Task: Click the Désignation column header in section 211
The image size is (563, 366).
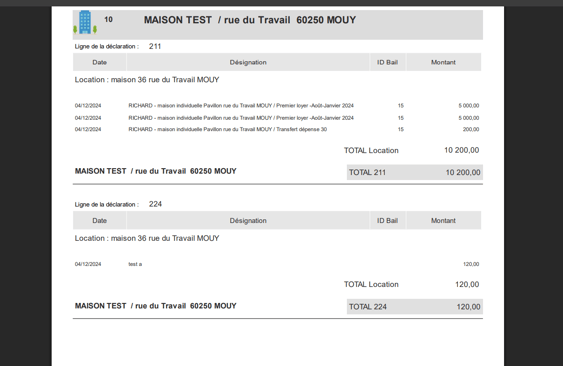Action: [248, 62]
